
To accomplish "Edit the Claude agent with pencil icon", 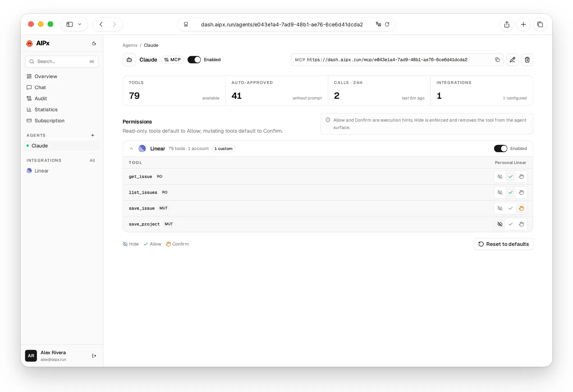I will [x=512, y=60].
